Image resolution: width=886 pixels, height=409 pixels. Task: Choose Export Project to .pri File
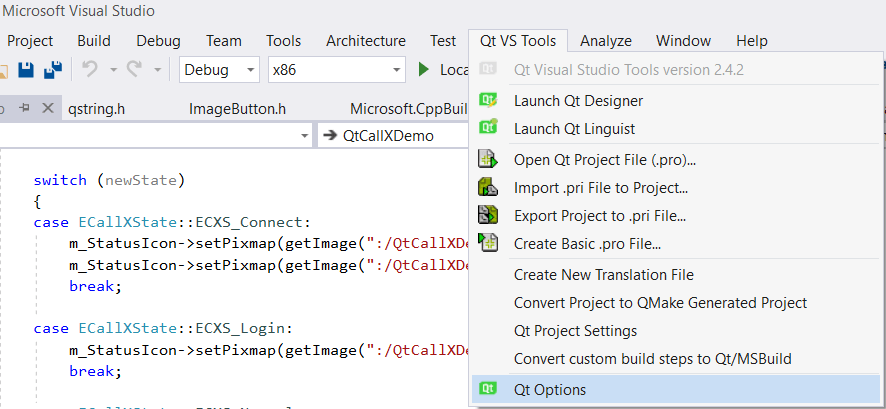point(676,216)
